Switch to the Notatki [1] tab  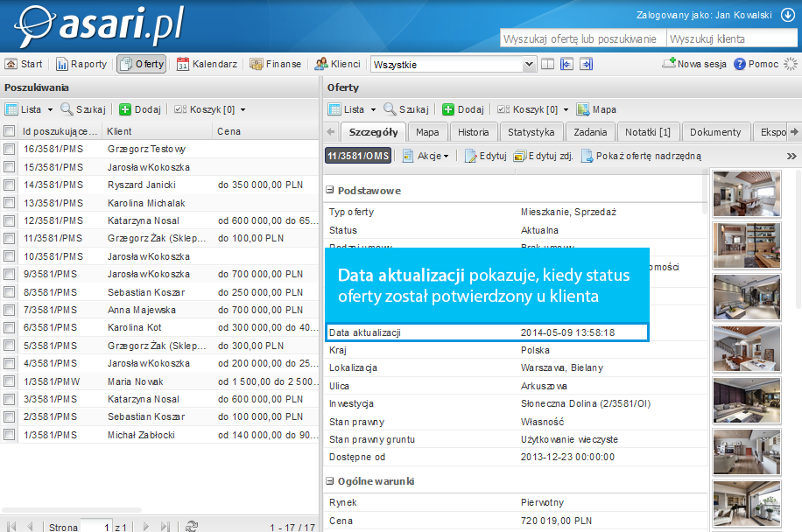coord(648,132)
